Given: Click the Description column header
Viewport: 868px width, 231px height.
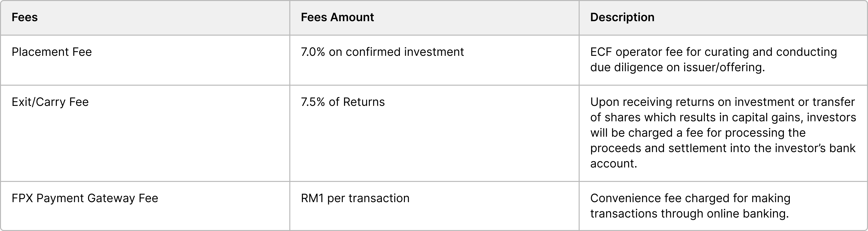Looking at the screenshot, I should click(622, 17).
